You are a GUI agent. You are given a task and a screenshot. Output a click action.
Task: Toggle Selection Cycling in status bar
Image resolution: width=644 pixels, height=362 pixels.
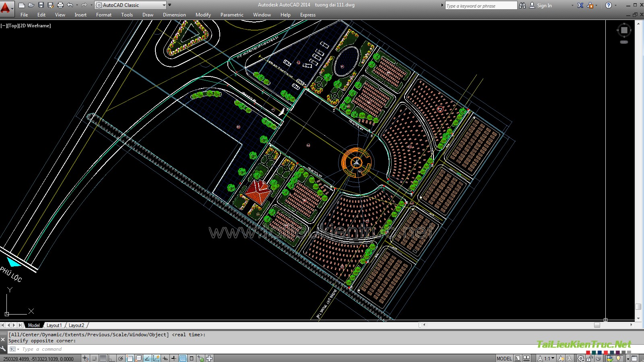(x=200, y=358)
